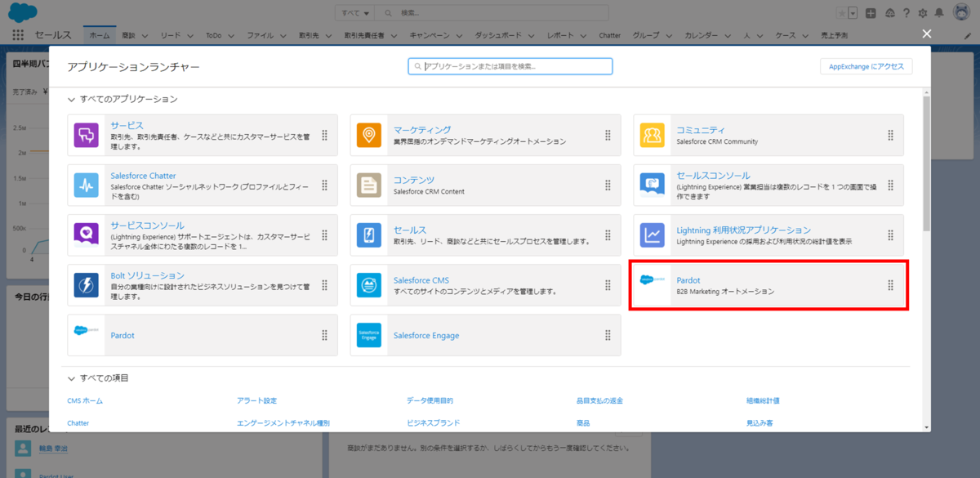Launch the Salesforce Chatter app icon
This screenshot has height=478, width=980.
pos(86,185)
